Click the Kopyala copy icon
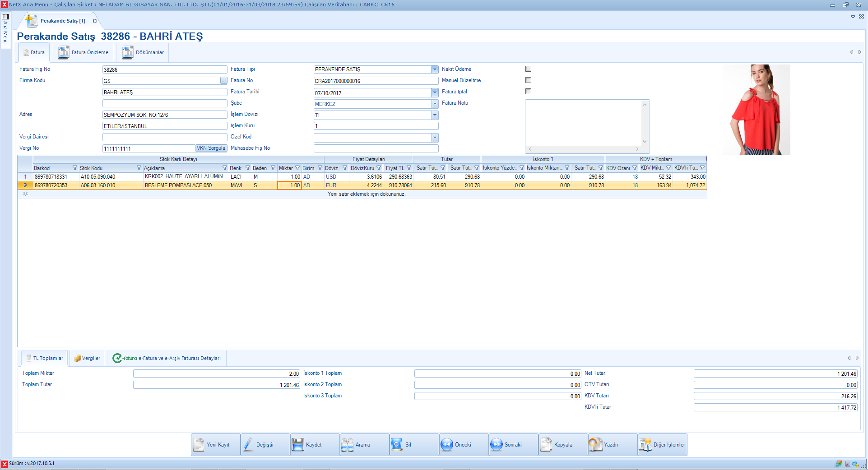Image resolution: width=868 pixels, height=470 pixels. pyautogui.click(x=546, y=445)
